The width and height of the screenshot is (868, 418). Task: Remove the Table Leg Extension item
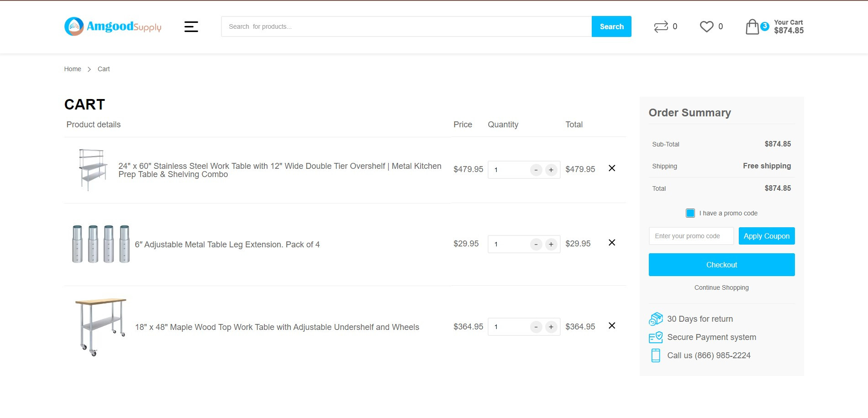pyautogui.click(x=612, y=243)
